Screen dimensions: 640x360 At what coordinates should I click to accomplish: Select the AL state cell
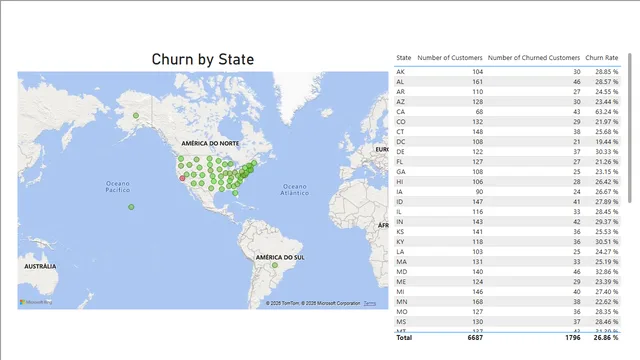[x=400, y=82]
